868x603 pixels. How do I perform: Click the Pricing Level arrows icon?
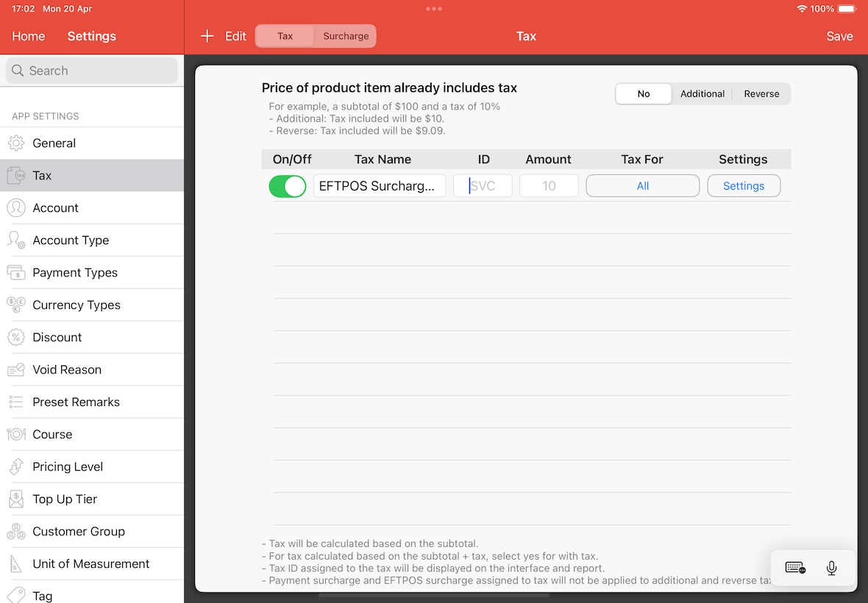(x=16, y=467)
